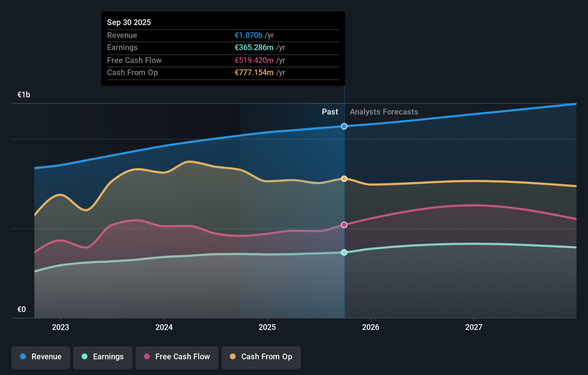Click the Free Cash Flow legend chip

point(177,357)
